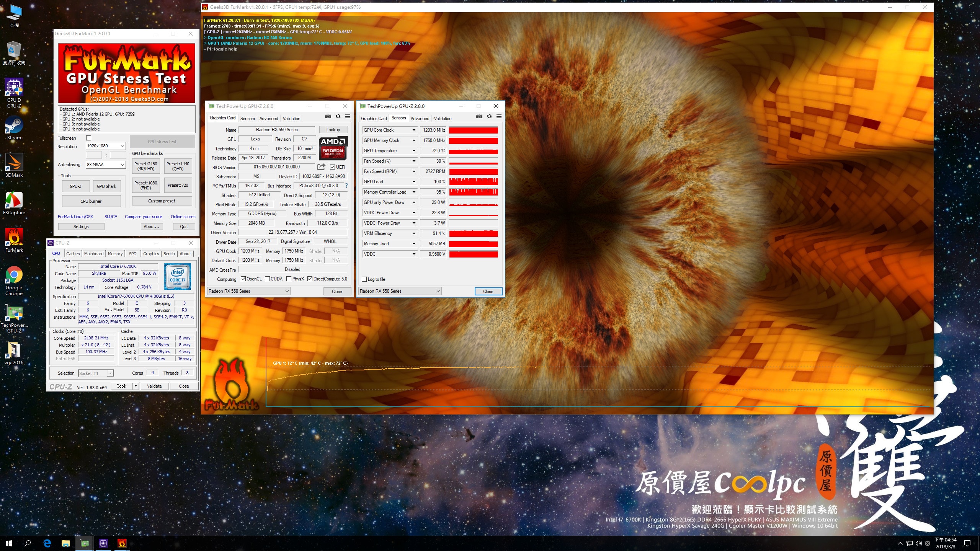Viewport: 980px width, 551px height.
Task: Click the CPU burner button in FurMark
Action: click(91, 201)
